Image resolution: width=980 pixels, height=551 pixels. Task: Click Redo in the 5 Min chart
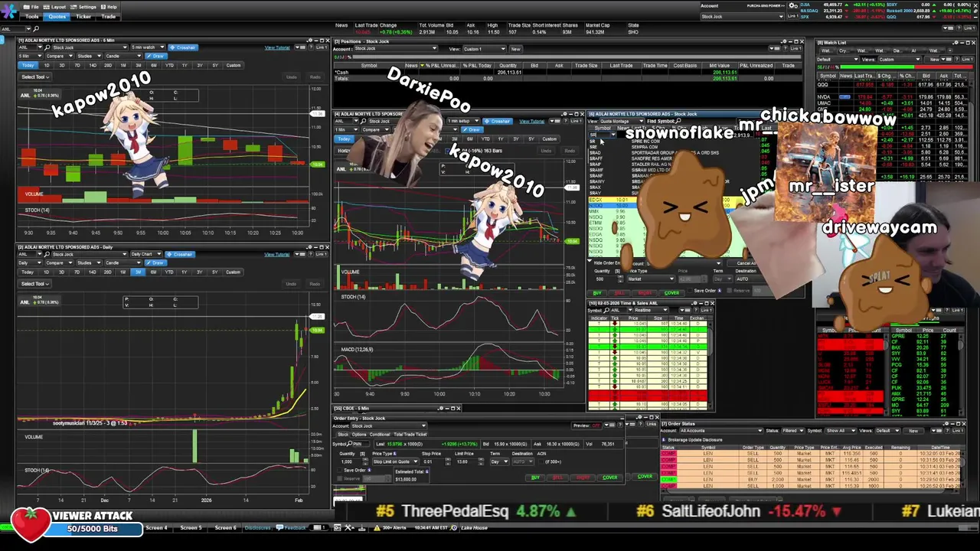315,77
